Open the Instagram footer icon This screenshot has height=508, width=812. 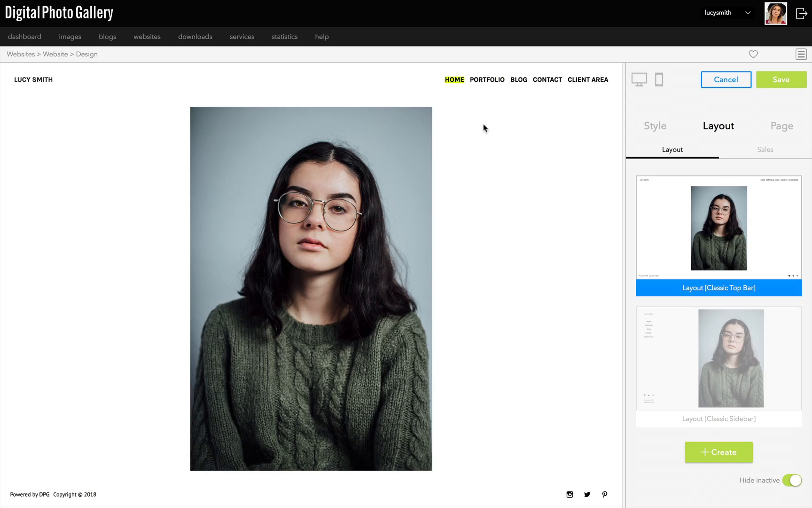(x=570, y=494)
